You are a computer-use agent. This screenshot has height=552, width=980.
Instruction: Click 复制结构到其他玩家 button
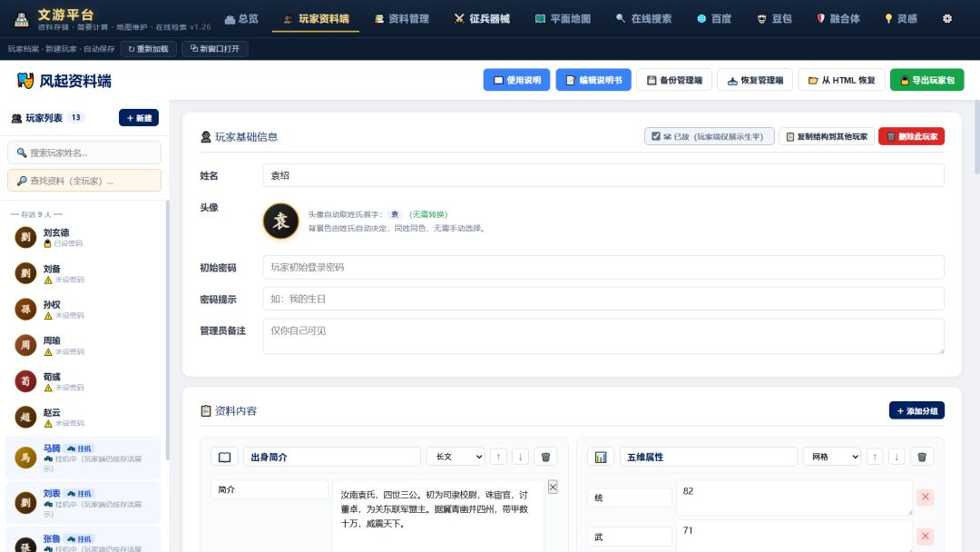coord(827,136)
